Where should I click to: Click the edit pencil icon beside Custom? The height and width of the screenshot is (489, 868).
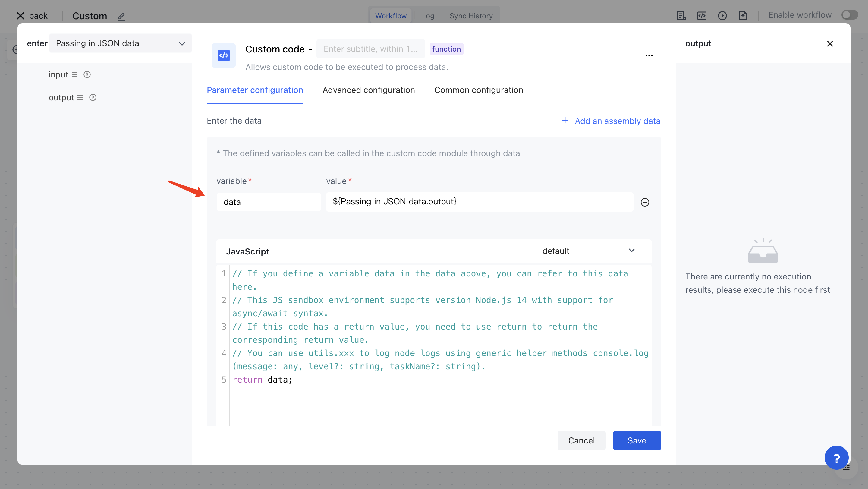121,16
